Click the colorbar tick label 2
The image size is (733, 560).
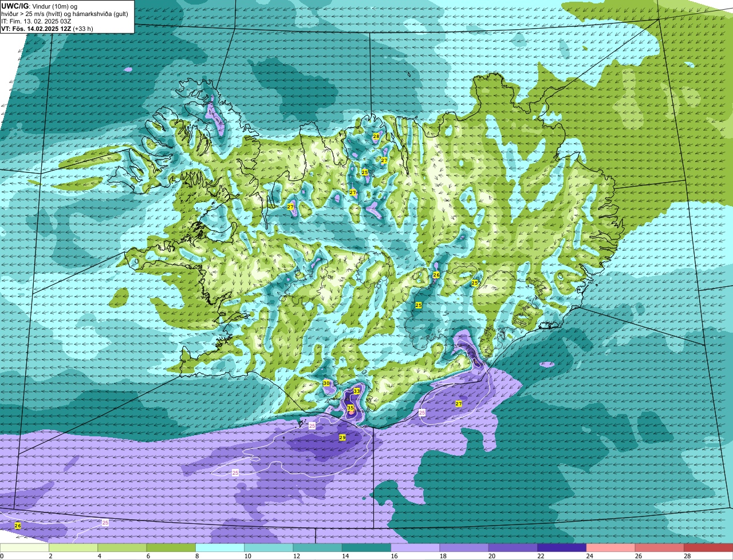(50, 556)
